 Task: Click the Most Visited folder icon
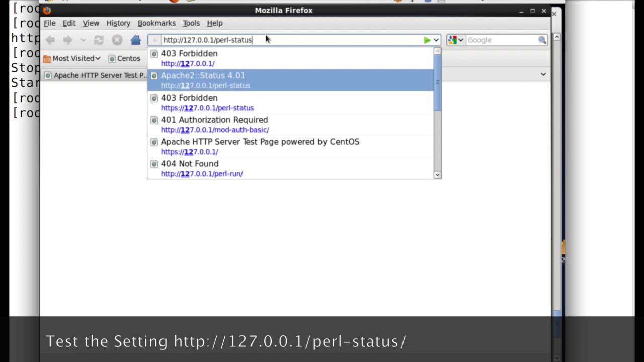click(x=47, y=58)
